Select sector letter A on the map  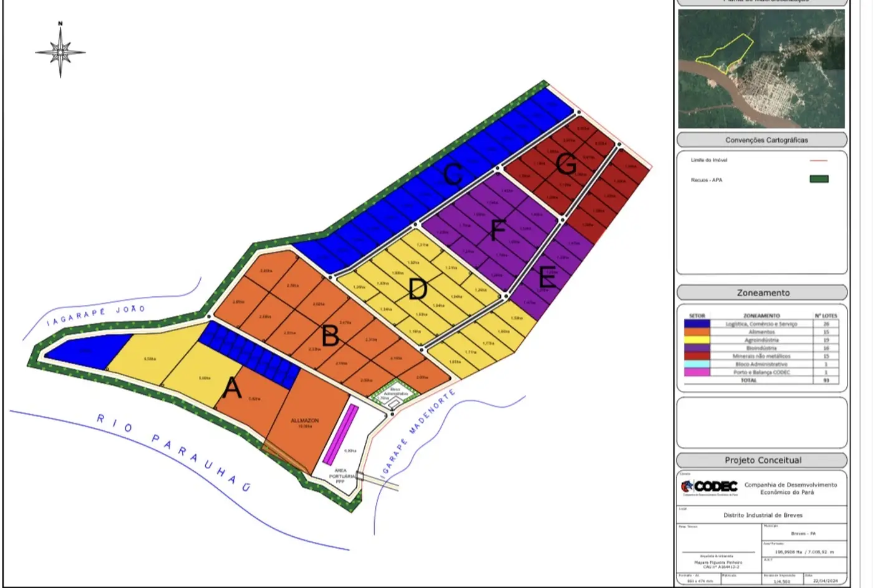(232, 388)
